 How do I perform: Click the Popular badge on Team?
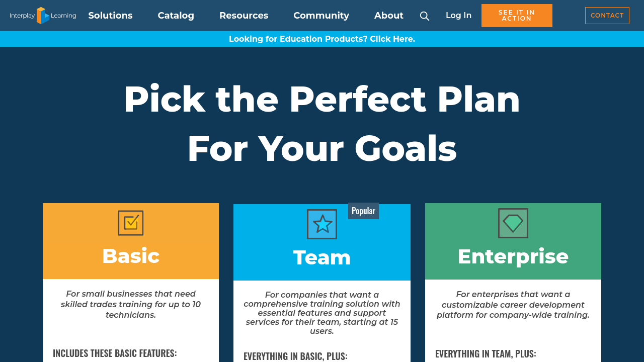tap(363, 211)
